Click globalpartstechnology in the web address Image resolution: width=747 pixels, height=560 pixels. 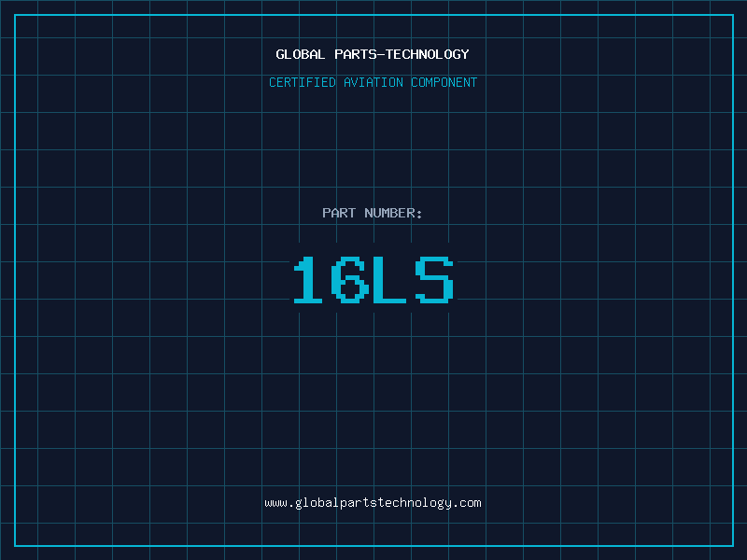click(373, 503)
